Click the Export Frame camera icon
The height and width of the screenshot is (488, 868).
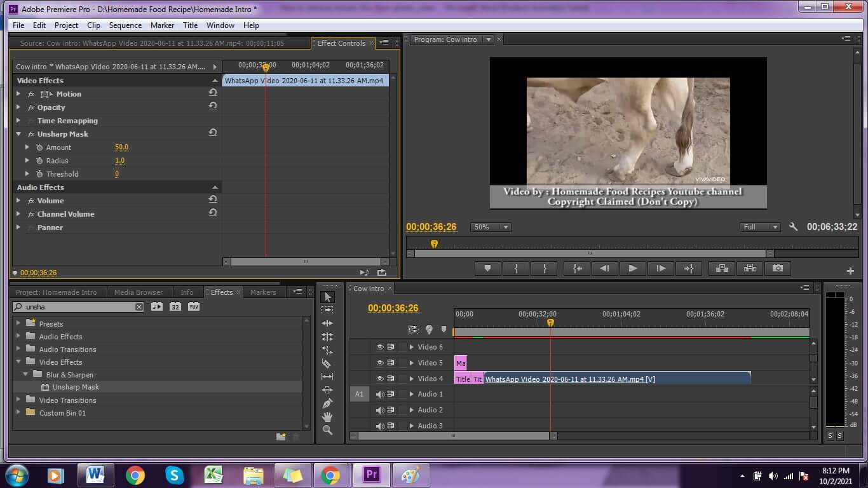pyautogui.click(x=778, y=268)
